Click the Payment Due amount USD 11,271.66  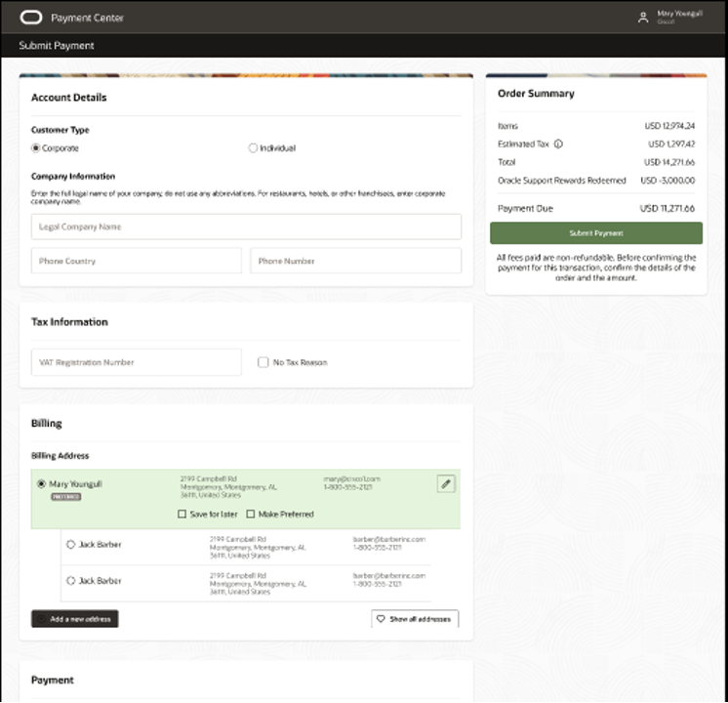pyautogui.click(x=667, y=209)
